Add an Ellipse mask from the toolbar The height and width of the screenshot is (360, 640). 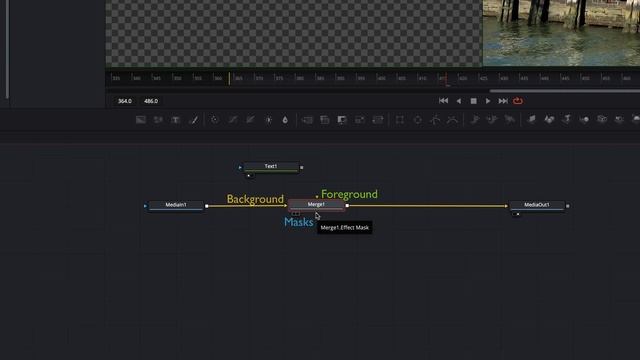pyautogui.click(x=418, y=120)
